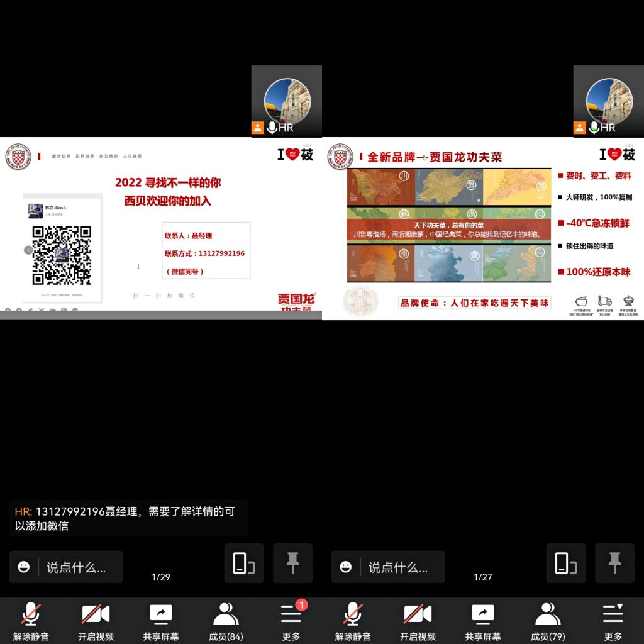Tap rotate-screen icon under the 全新品牌 slide
The width and height of the screenshot is (644, 644).
(566, 563)
